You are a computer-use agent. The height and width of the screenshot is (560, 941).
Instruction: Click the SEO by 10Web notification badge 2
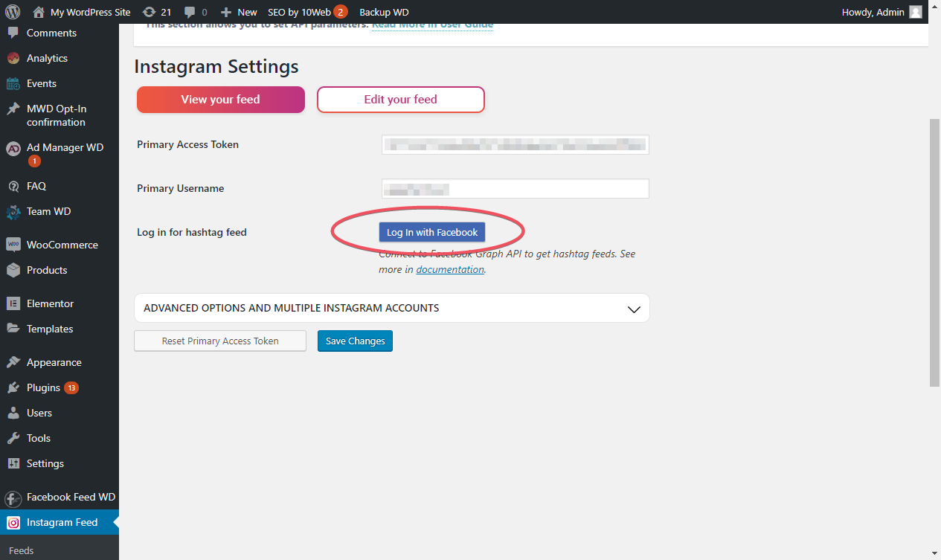coord(341,12)
